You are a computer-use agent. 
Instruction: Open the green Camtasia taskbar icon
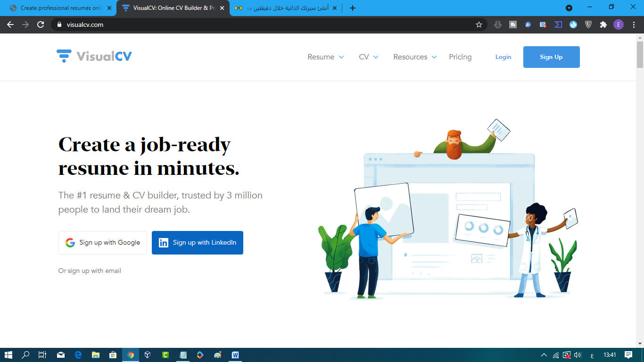coord(165,355)
